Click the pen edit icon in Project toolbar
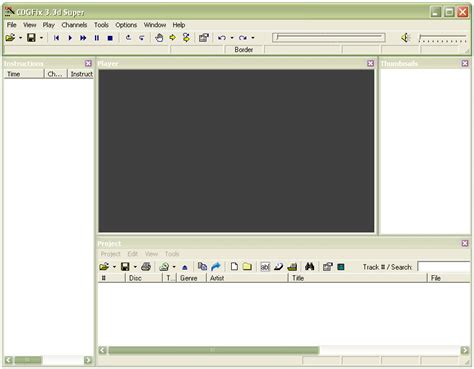The width and height of the screenshot is (474, 369). 278,267
